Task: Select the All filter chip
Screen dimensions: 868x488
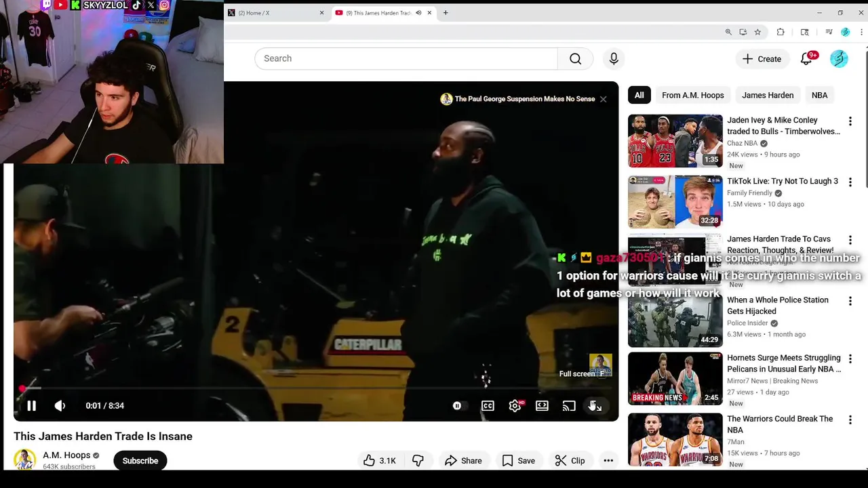Action: point(639,95)
